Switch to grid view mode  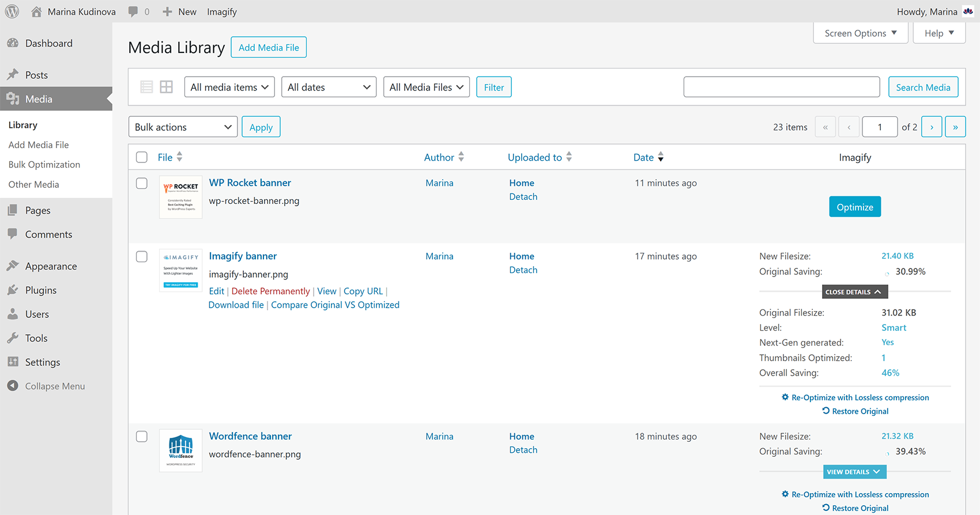tap(167, 87)
